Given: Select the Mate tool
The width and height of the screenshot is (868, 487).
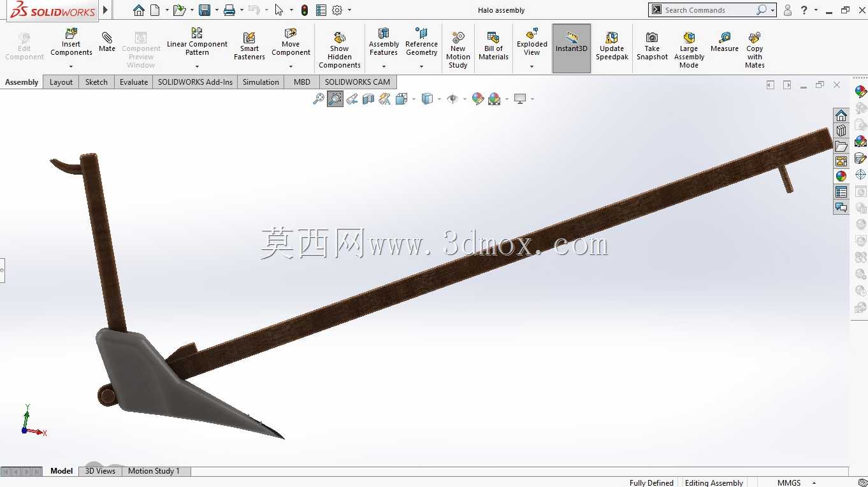Looking at the screenshot, I should (x=107, y=42).
